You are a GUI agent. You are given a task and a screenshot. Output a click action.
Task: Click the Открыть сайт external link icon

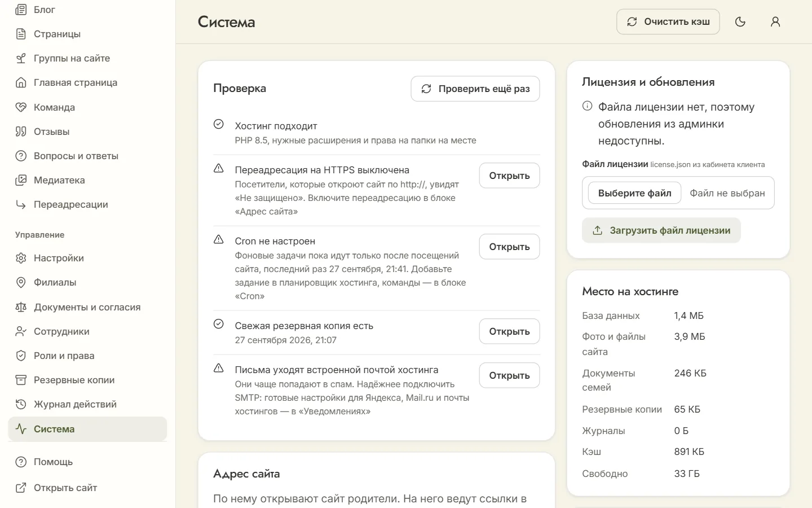(x=21, y=488)
